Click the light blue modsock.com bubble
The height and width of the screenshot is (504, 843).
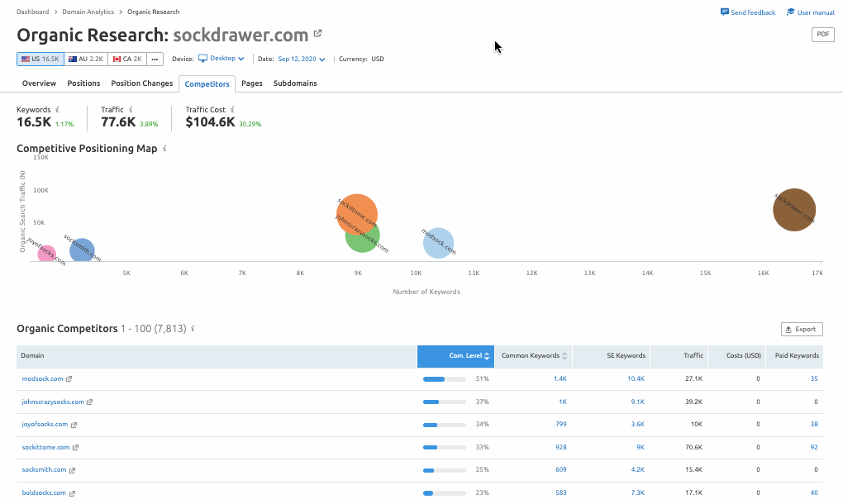(x=438, y=243)
